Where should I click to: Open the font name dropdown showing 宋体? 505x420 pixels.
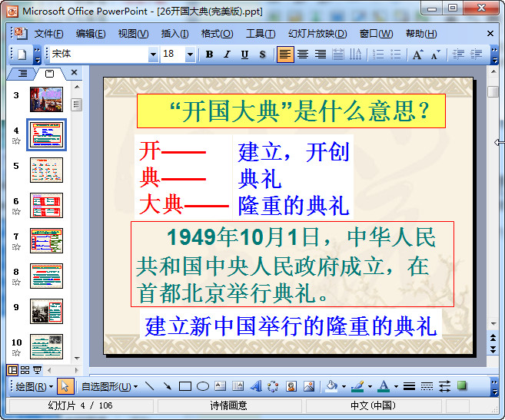(153, 54)
